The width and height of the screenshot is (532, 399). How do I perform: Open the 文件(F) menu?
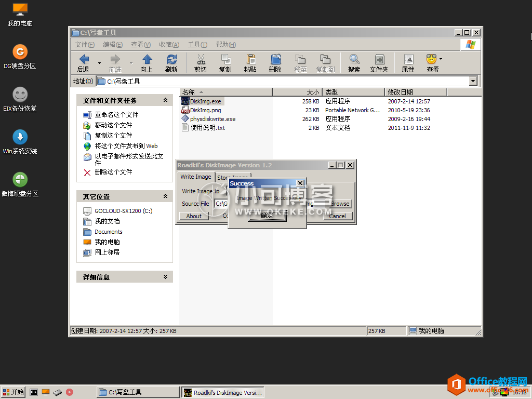[x=85, y=45]
